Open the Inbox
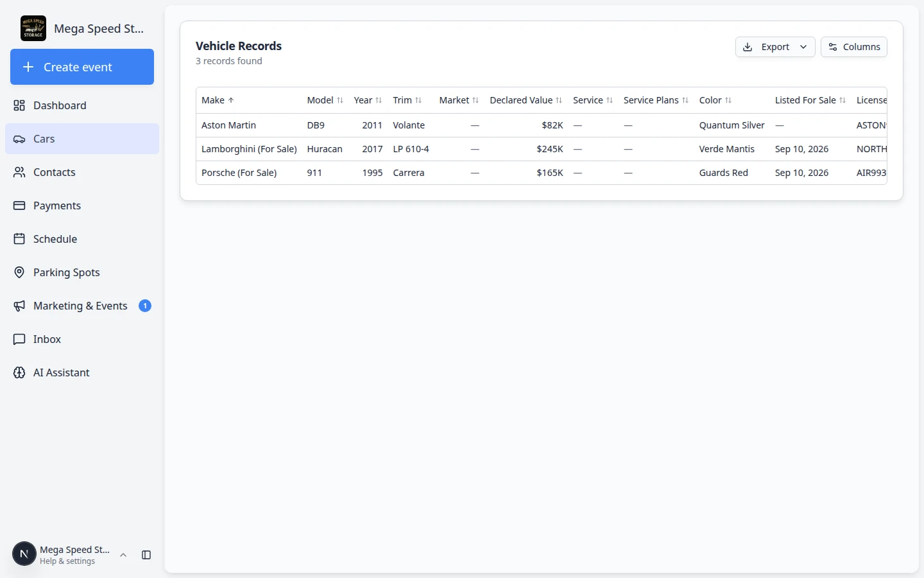 click(82, 339)
